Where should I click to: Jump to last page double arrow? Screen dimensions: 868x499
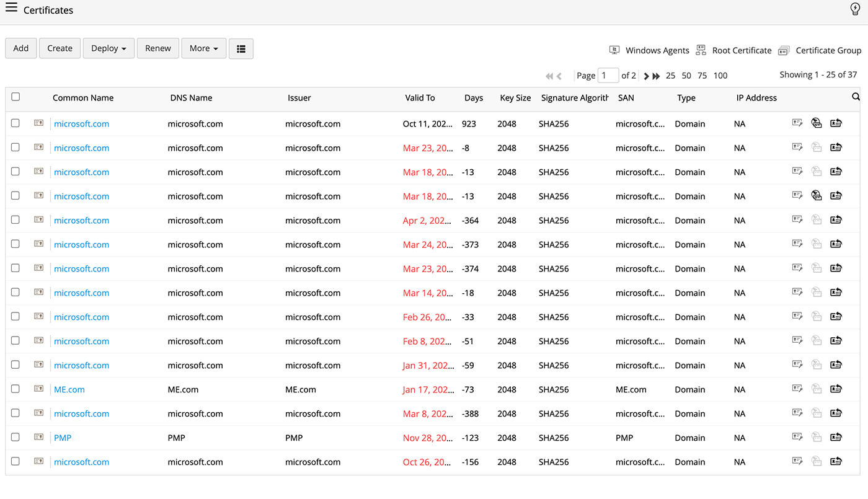coord(656,76)
